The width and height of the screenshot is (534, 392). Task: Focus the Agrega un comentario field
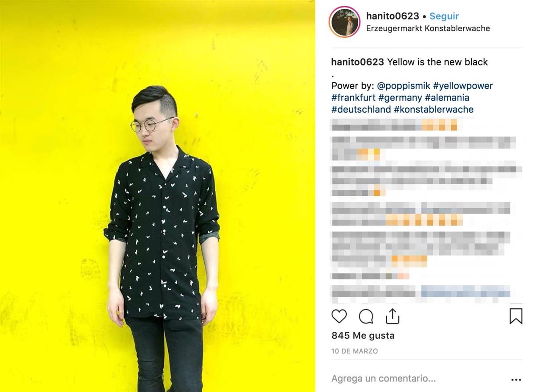(418, 379)
